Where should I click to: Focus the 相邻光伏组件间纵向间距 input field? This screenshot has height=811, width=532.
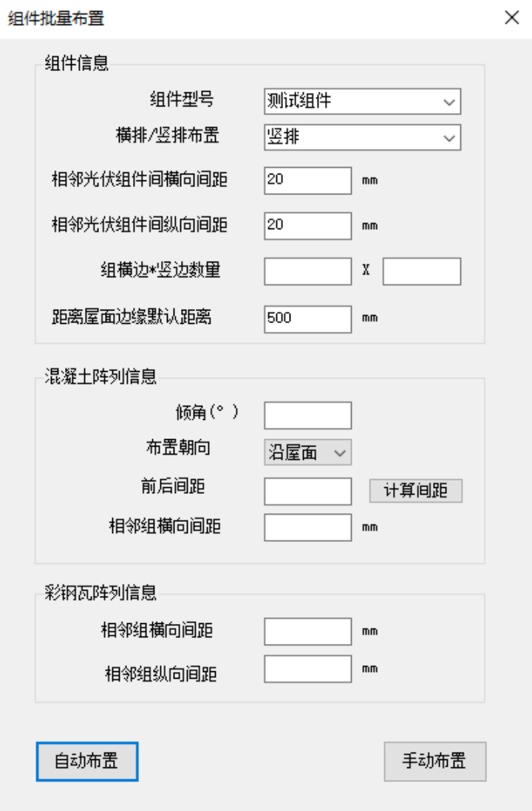(x=307, y=225)
